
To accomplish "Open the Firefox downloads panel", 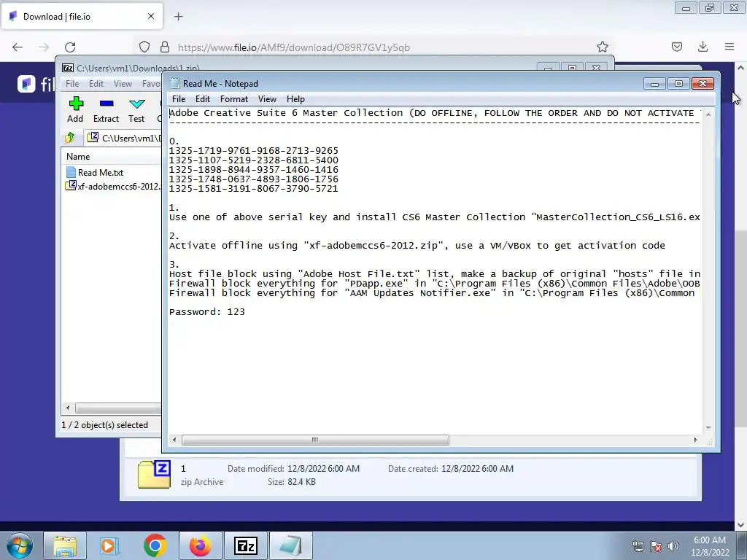I will point(703,47).
